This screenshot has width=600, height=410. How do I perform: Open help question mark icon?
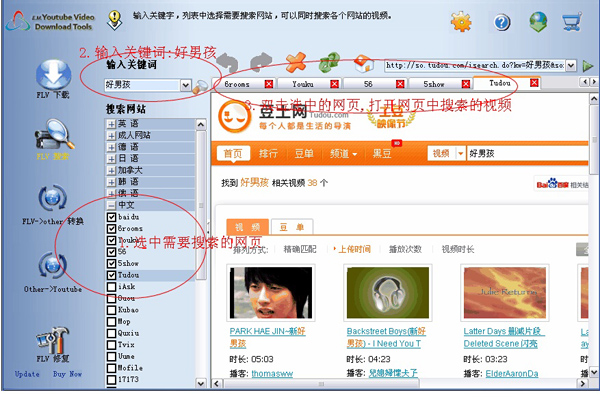(502, 22)
